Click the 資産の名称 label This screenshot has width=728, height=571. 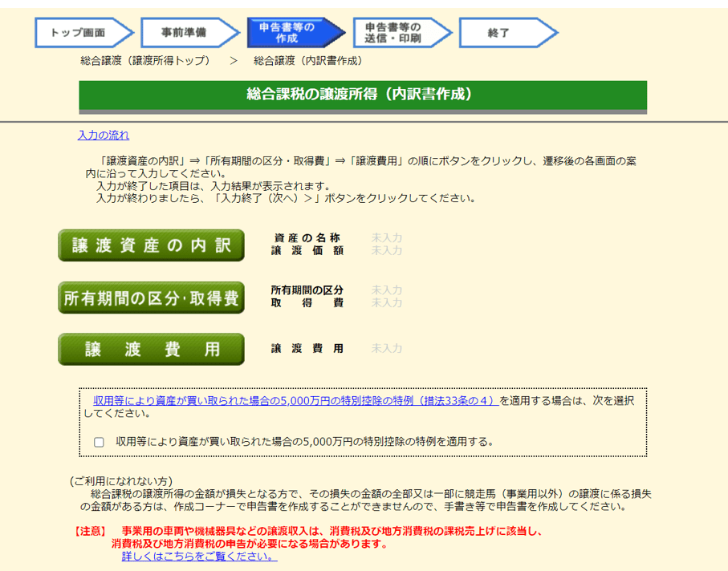click(x=307, y=238)
